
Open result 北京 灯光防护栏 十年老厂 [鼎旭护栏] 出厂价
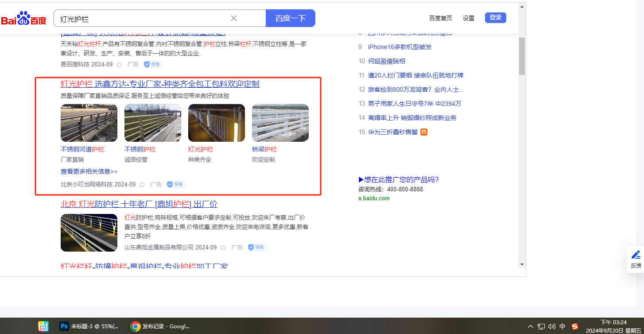tap(139, 204)
